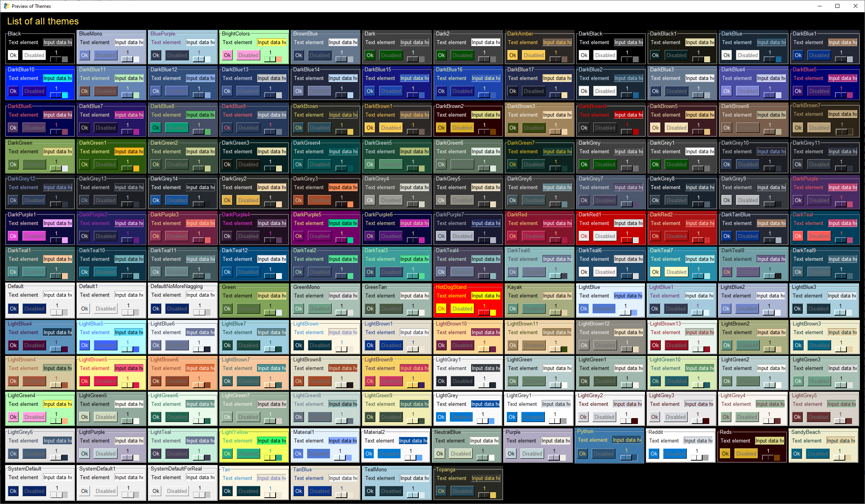This screenshot has width=865, height=504.
Task: Toggle the Disabled button in HotDogStand theme
Action: click(462, 309)
